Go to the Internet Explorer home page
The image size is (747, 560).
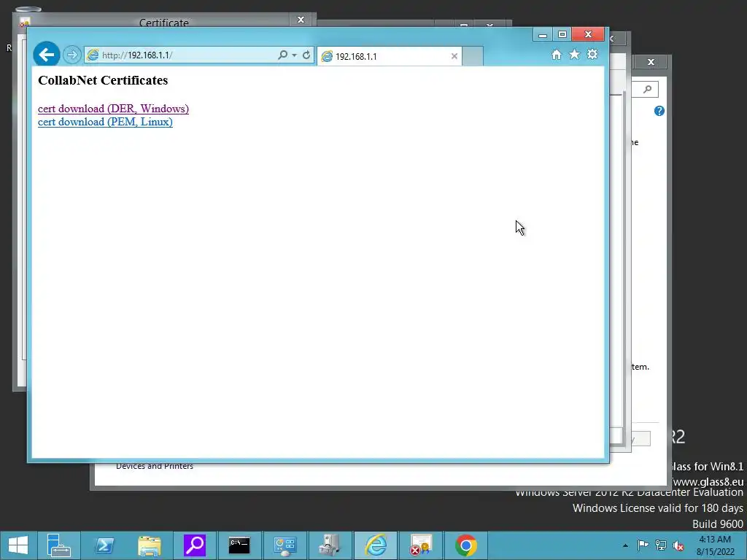coord(556,55)
